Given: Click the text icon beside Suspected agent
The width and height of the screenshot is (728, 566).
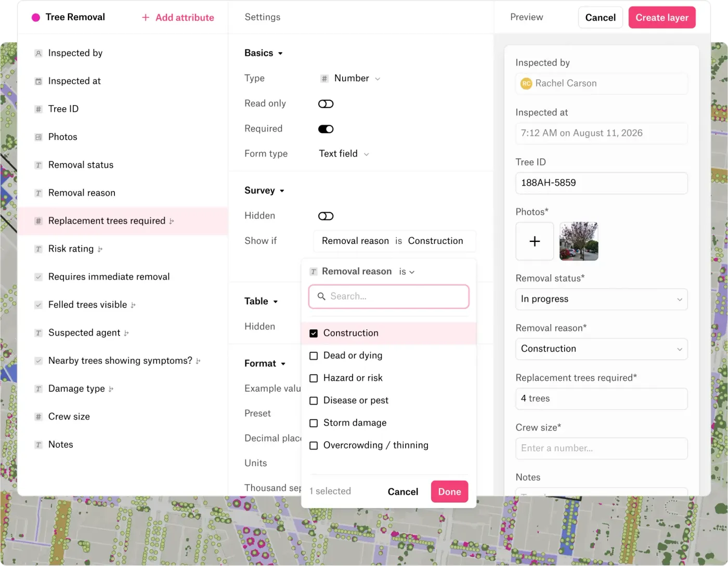Looking at the screenshot, I should click(38, 333).
